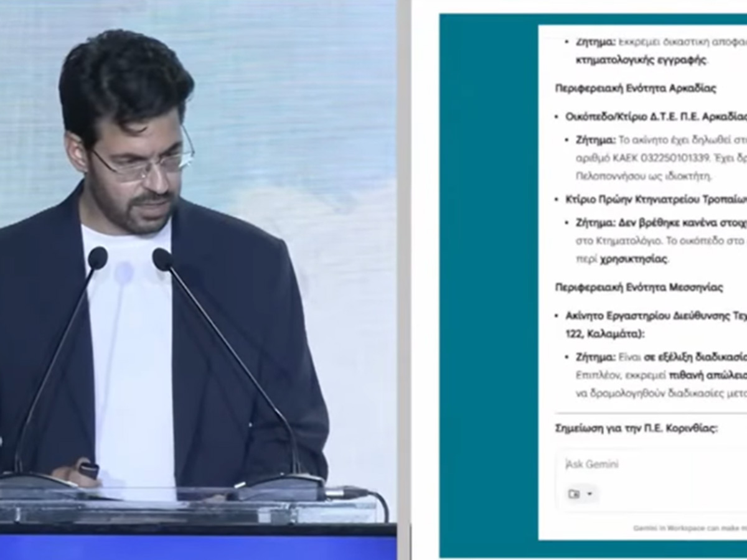Click the speaker's eyeglasses in the video
Viewport: 747px width, 560px height.
tap(143, 163)
